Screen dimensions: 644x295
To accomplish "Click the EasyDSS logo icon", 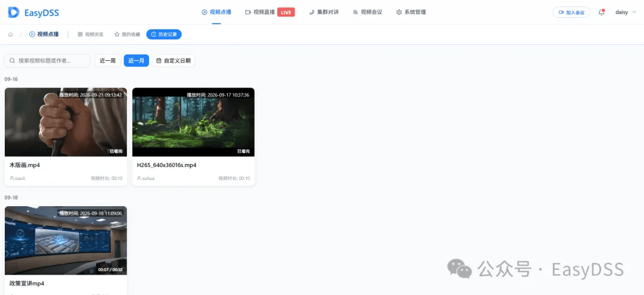I will click(14, 13).
